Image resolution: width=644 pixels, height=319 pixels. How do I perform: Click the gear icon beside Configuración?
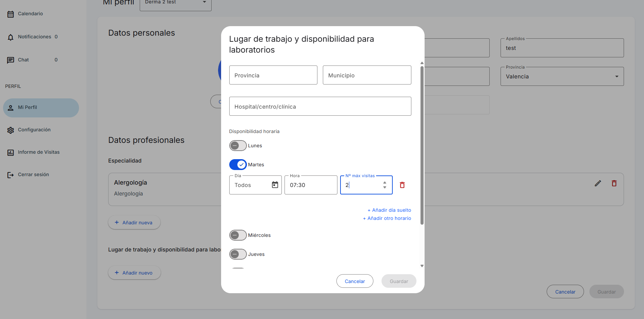pos(11,130)
